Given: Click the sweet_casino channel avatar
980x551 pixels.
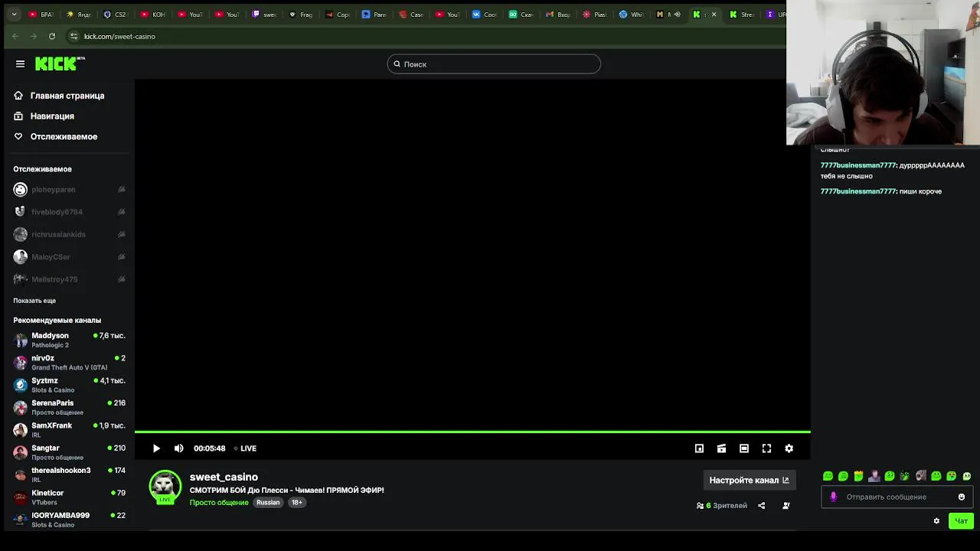Looking at the screenshot, I should pos(165,487).
